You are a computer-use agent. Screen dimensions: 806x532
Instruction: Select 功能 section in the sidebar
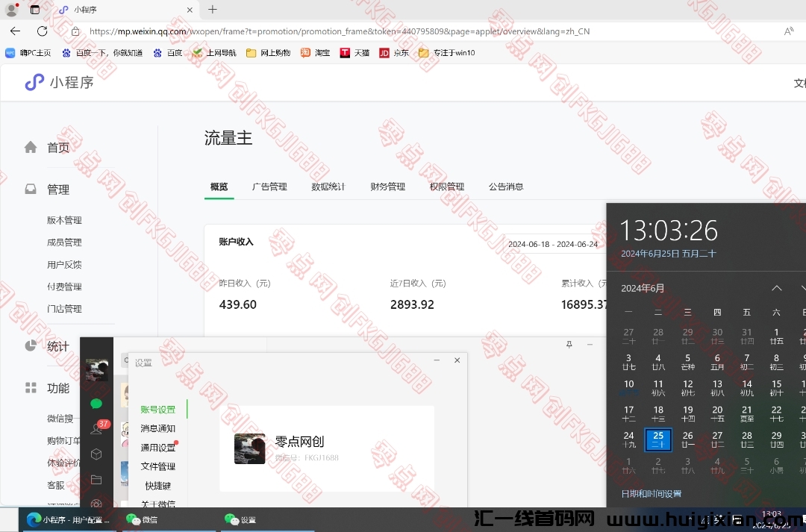tap(57, 388)
